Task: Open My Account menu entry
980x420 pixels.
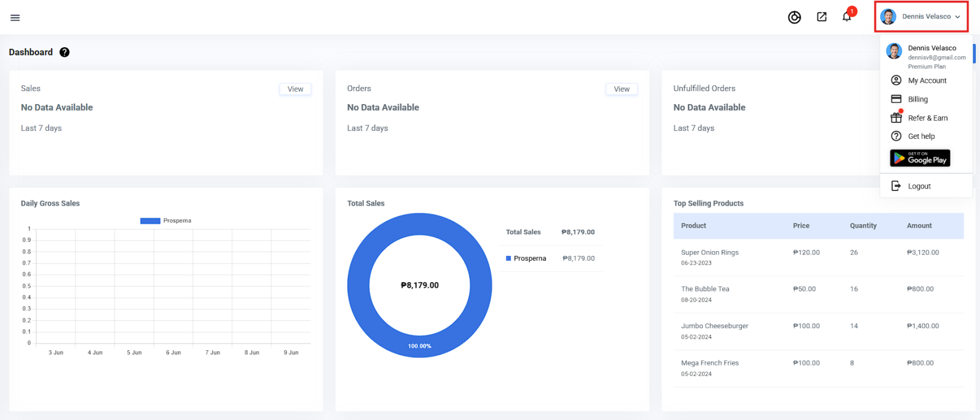Action: click(926, 80)
